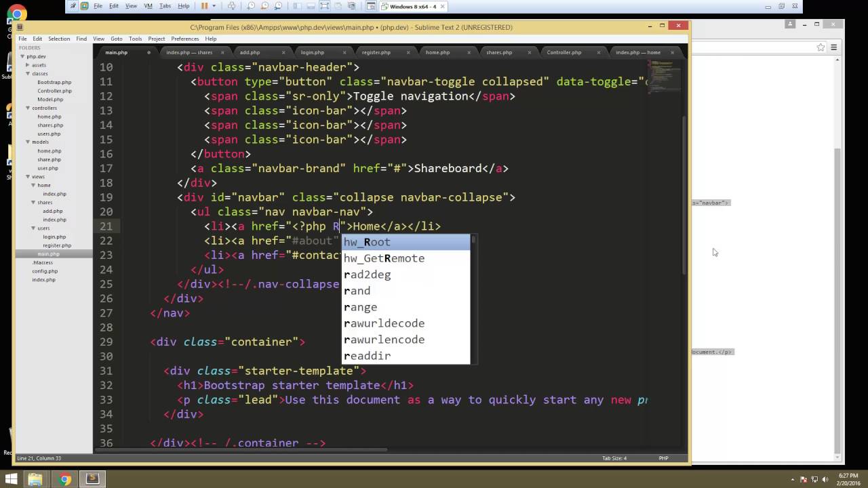Open File Explorer from taskbar
The width and height of the screenshot is (868, 488).
tap(36, 479)
